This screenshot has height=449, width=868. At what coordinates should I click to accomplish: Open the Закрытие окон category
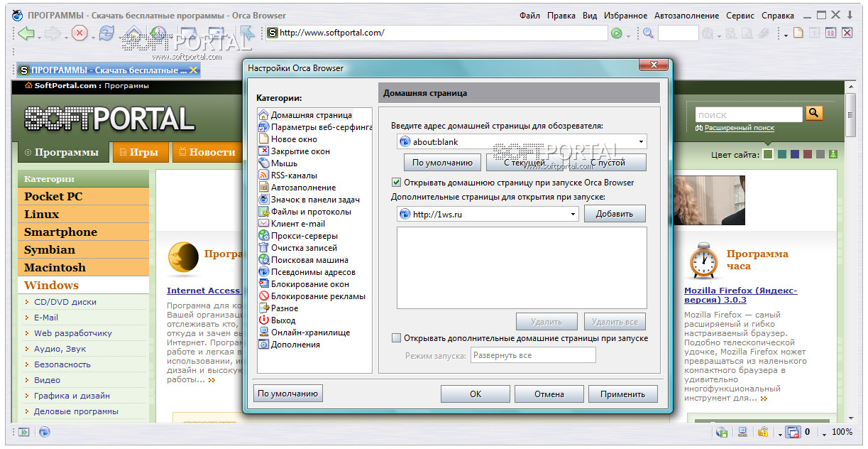pyautogui.click(x=295, y=151)
